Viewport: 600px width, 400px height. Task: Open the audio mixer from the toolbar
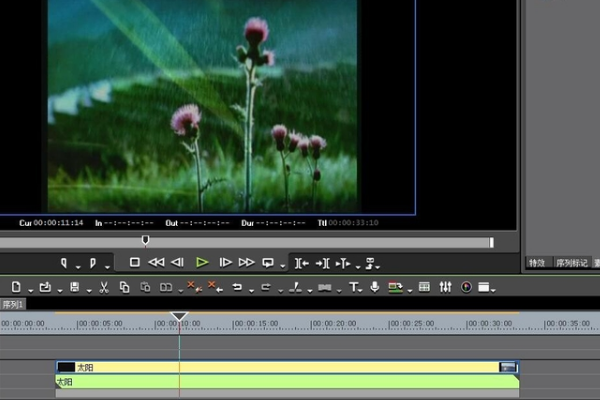pos(445,288)
